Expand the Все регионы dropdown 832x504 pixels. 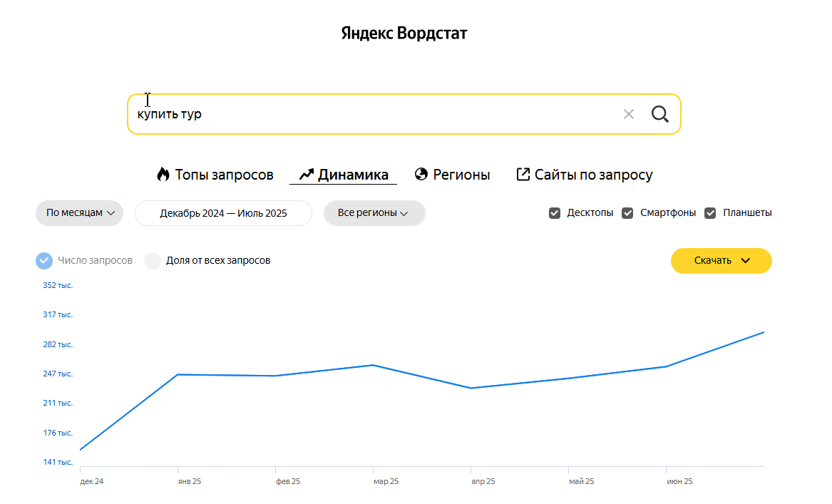374,212
